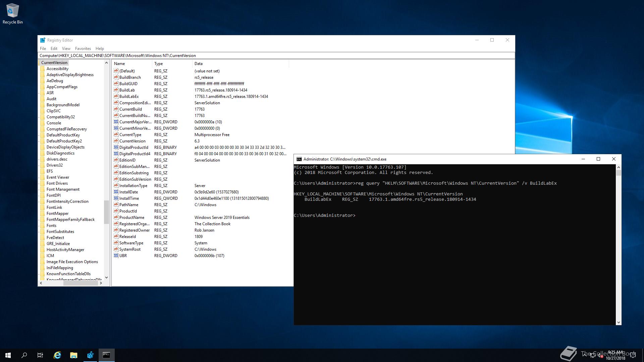Open the Recycle Bin desktop icon

click(13, 14)
